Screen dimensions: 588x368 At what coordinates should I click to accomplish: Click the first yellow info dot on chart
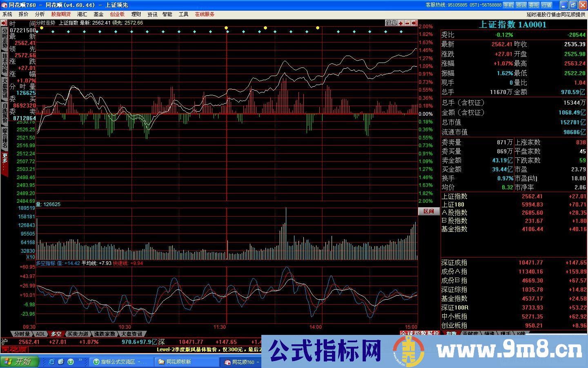[42, 28]
